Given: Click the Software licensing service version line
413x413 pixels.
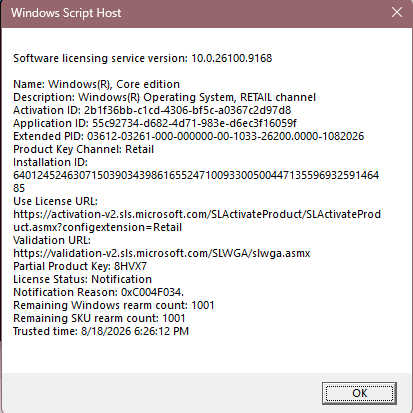Looking at the screenshot, I should tap(143, 58).
